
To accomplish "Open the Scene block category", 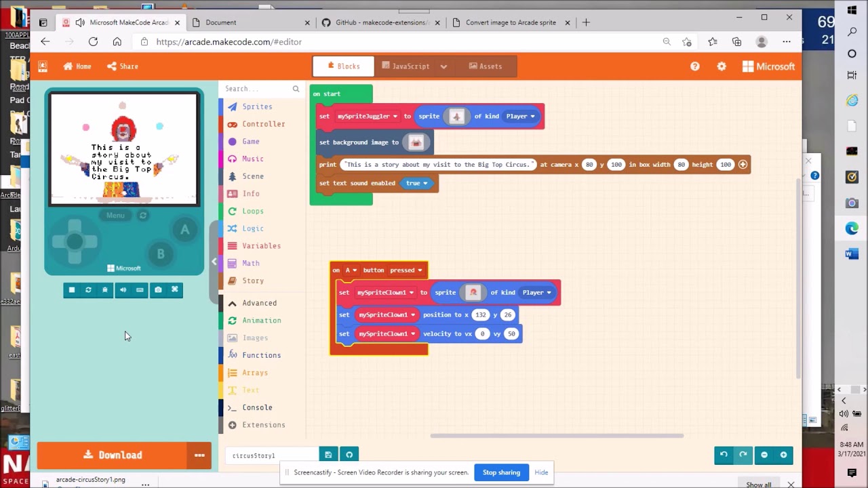I will tap(252, 176).
